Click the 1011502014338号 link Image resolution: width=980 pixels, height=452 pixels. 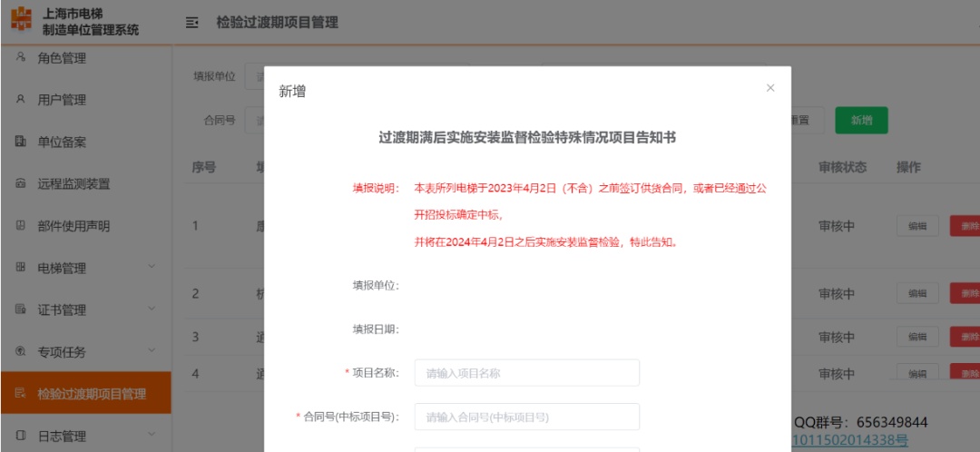[x=849, y=441]
